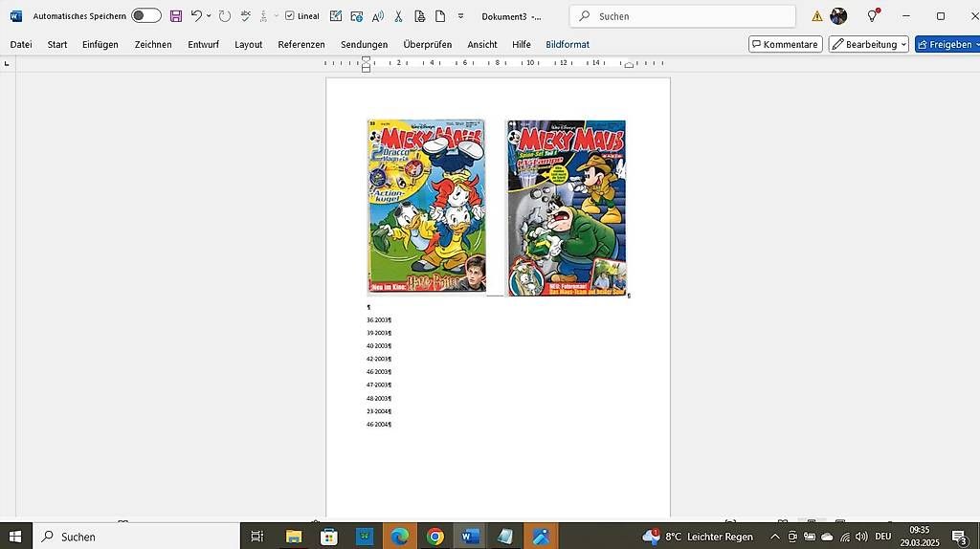The width and height of the screenshot is (980, 549).
Task: Click the Redo circular arrow
Action: (x=224, y=16)
